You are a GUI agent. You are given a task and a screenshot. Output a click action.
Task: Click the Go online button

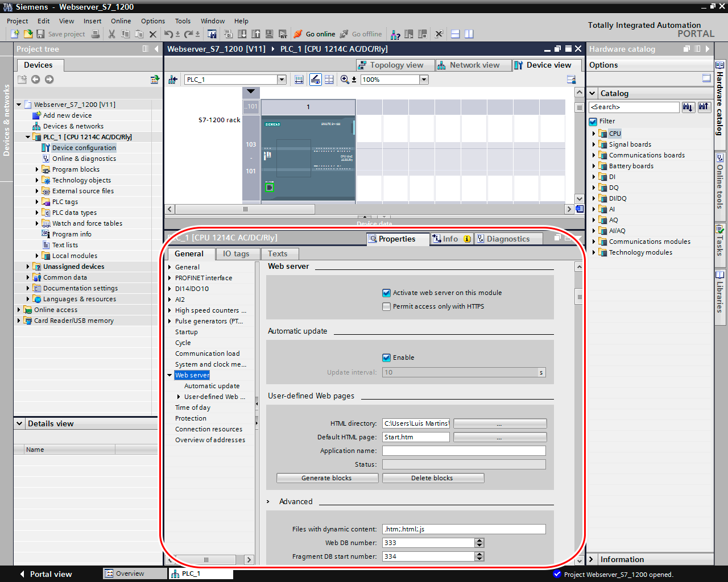tap(314, 34)
